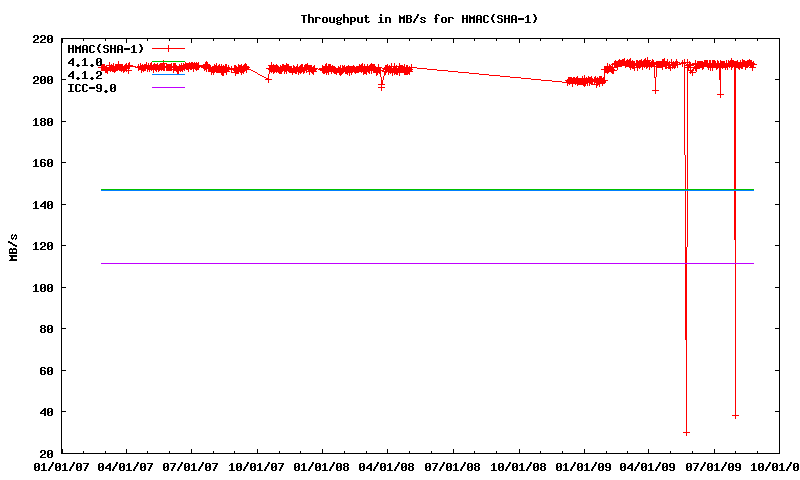Viewport: 800px width, 480px height.
Task: Click the gray horizontal line near 112 MB/s
Action: click(400, 263)
